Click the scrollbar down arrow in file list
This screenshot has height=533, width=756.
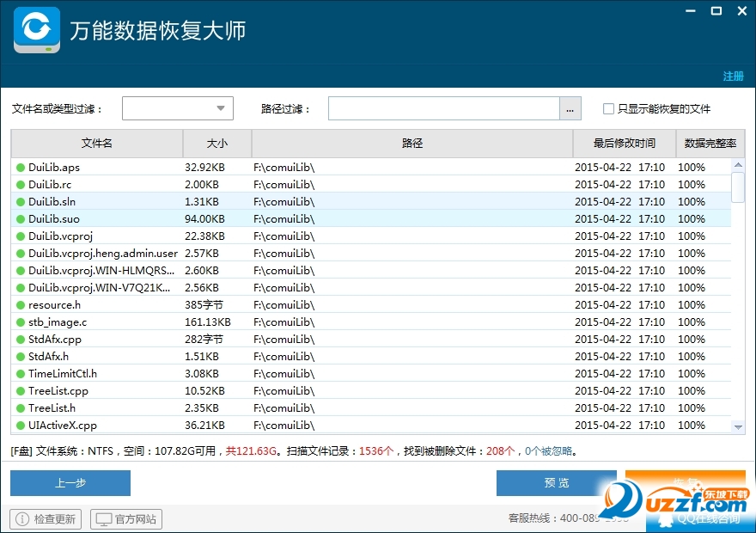(x=738, y=427)
